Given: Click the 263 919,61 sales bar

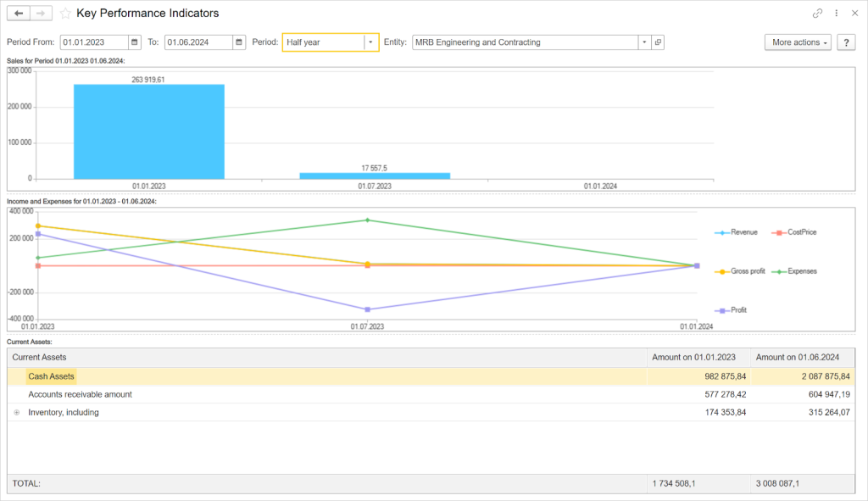Looking at the screenshot, I should click(x=149, y=131).
